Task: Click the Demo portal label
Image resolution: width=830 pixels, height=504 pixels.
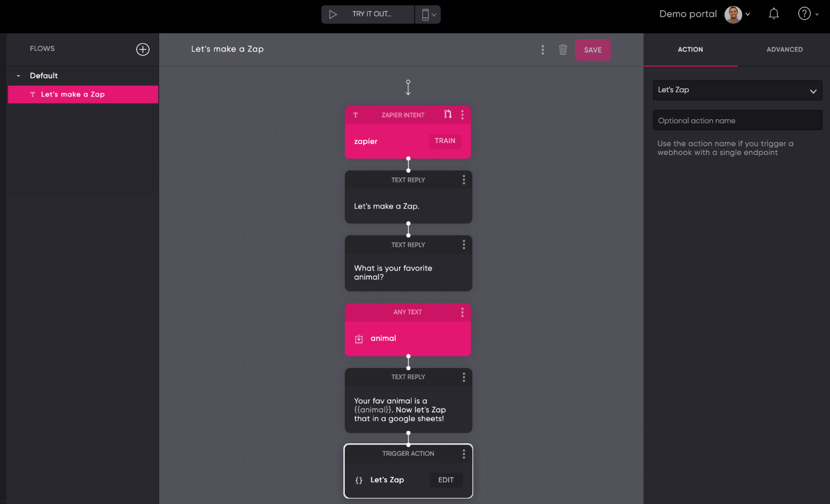Action: point(688,14)
